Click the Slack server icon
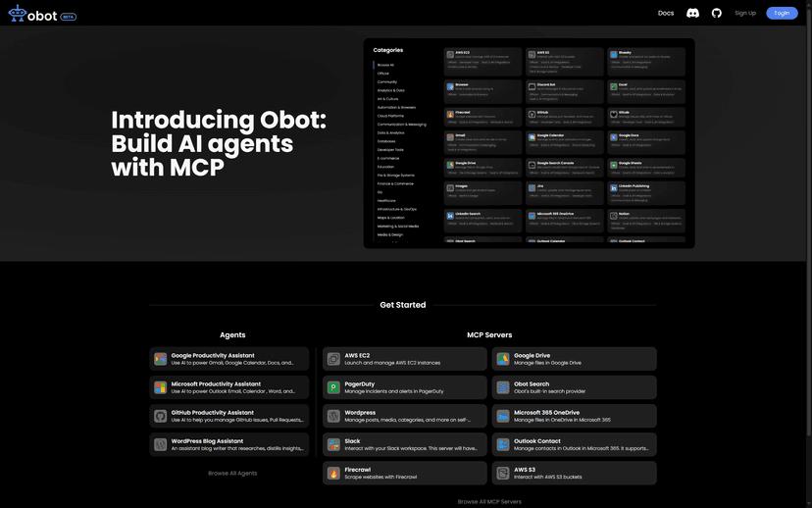 pyautogui.click(x=333, y=445)
